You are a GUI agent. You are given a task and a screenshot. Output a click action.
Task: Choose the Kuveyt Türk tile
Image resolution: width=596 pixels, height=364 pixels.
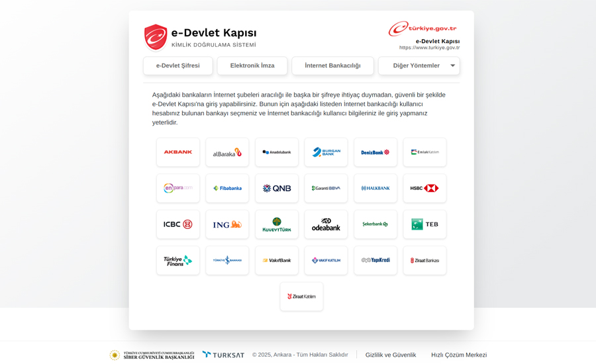pos(277,224)
